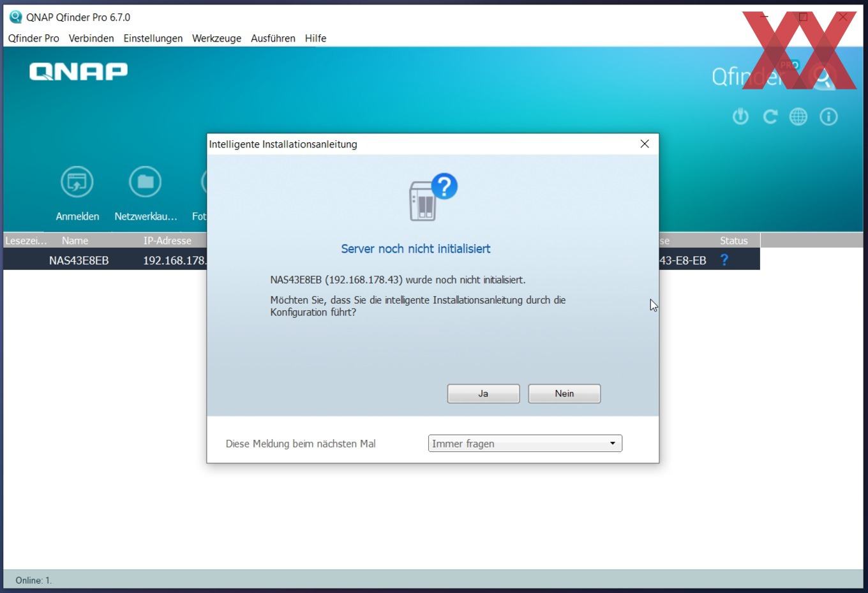868x593 pixels.
Task: Click the Online: 1. status bar text
Action: [34, 580]
